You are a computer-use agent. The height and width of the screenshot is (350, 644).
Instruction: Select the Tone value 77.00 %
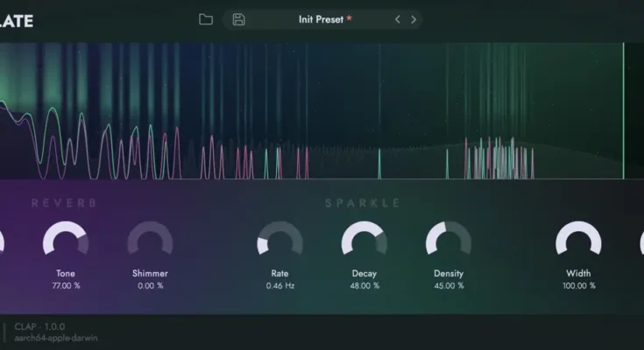coord(66,285)
